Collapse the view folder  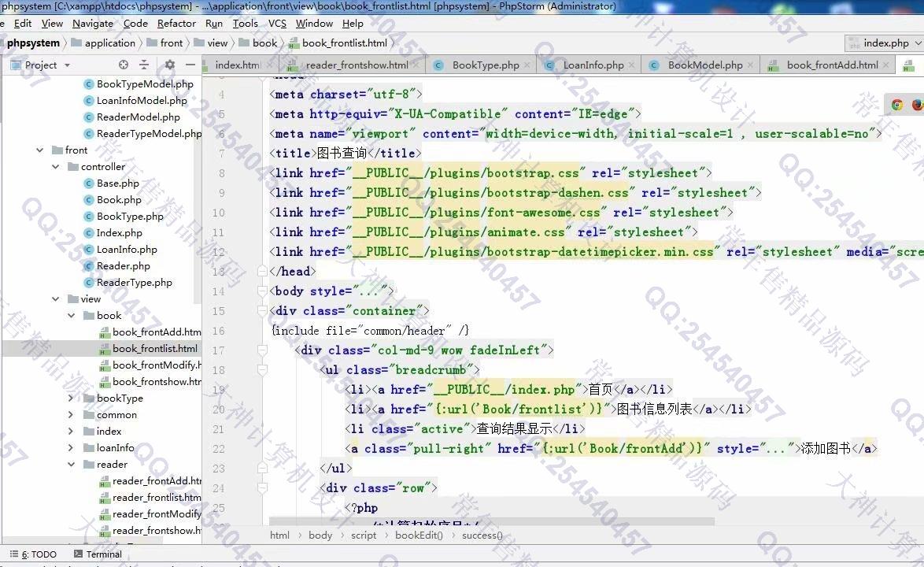tap(55, 298)
